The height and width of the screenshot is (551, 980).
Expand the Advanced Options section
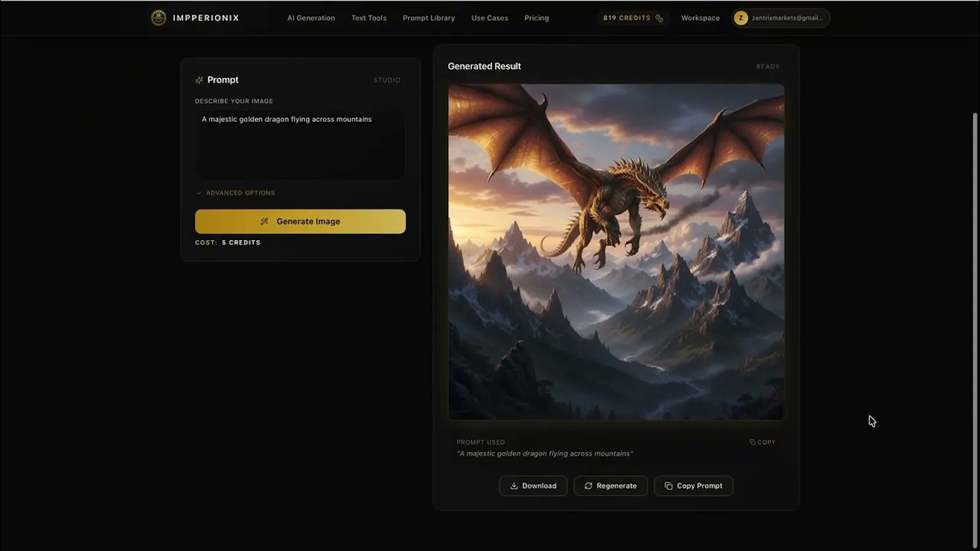[x=236, y=193]
